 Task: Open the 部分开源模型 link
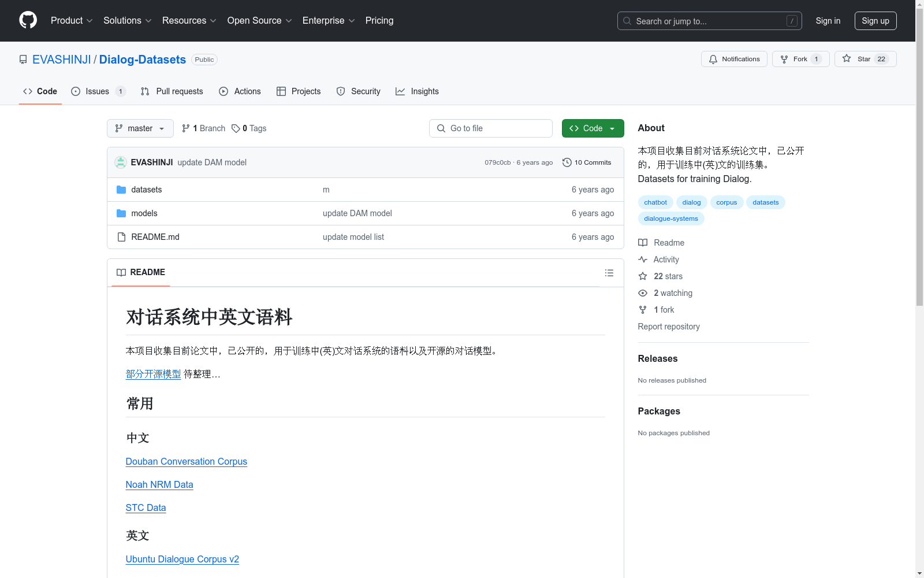(153, 374)
